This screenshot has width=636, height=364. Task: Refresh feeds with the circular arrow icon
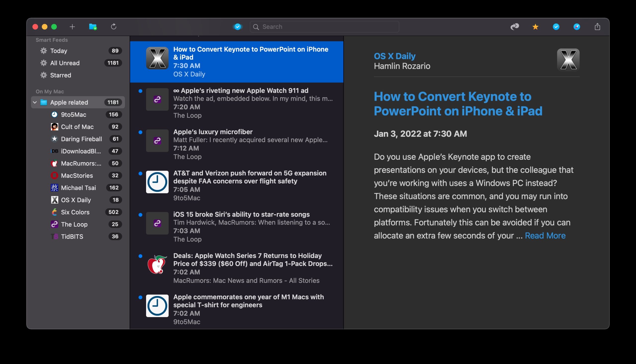click(114, 27)
